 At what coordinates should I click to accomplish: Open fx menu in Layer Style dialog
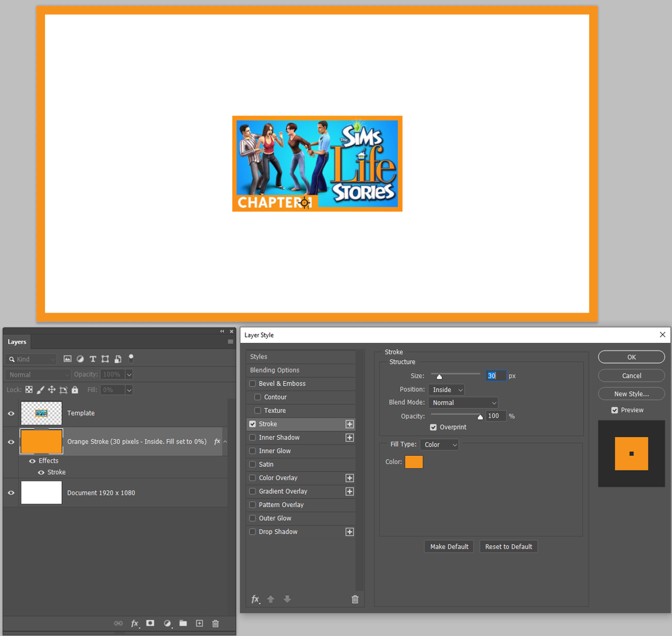click(x=256, y=599)
